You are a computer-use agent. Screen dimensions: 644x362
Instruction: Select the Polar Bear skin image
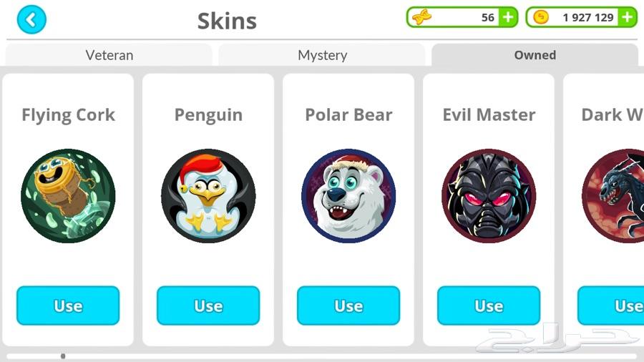348,196
